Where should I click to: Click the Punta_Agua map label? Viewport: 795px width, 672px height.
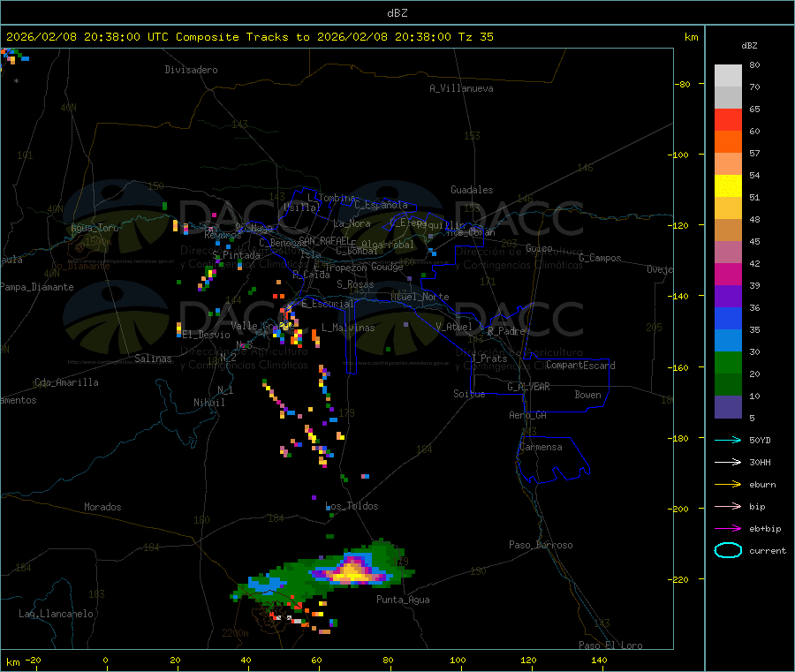tap(403, 600)
